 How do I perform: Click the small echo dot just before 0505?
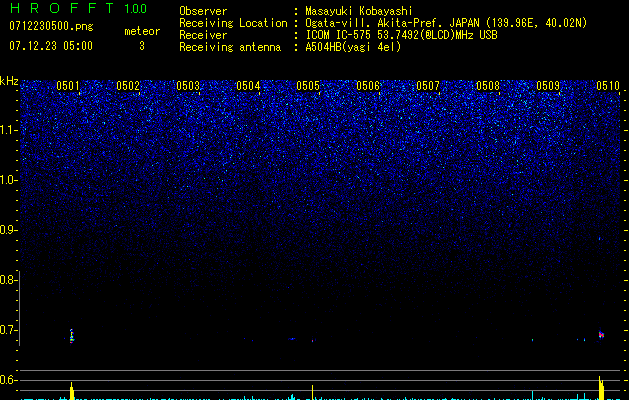click(x=312, y=341)
